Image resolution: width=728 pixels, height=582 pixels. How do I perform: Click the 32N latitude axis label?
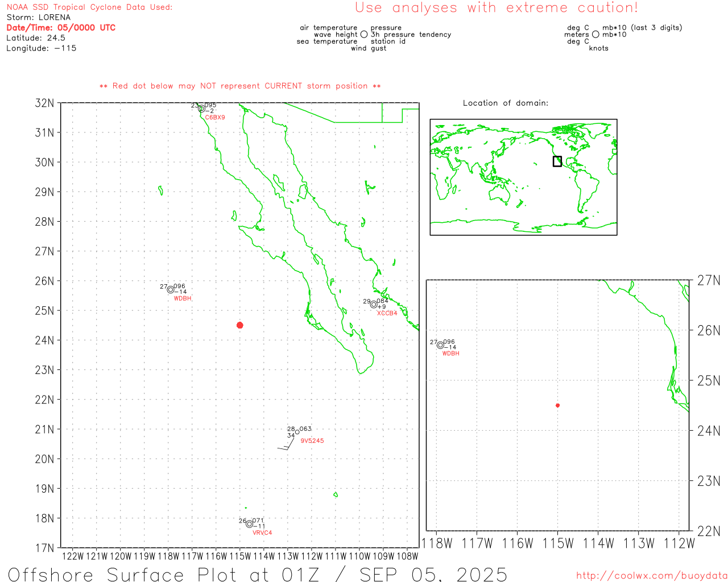tap(45, 103)
